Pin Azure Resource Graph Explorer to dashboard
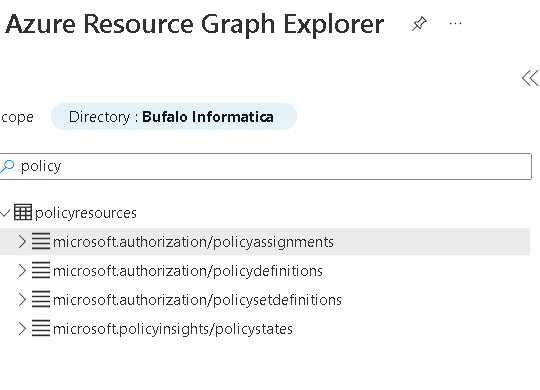 pos(419,24)
